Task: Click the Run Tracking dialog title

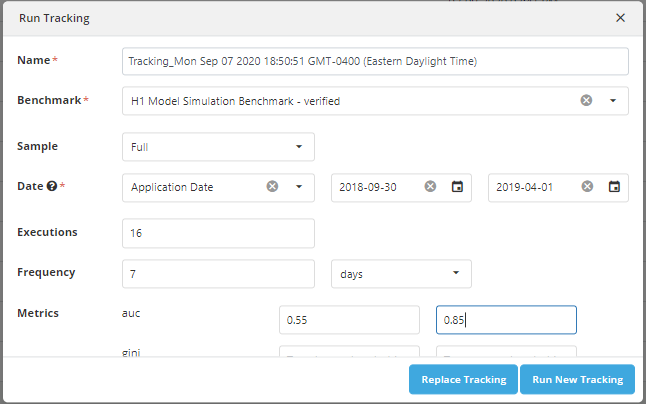Action: (54, 18)
